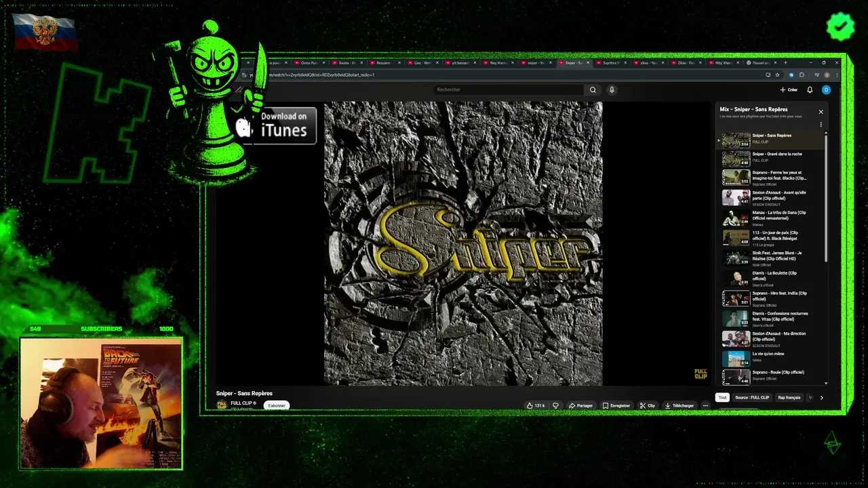This screenshot has height=488, width=868.
Task: Click the YouTube search magnifier icon
Action: (x=593, y=89)
